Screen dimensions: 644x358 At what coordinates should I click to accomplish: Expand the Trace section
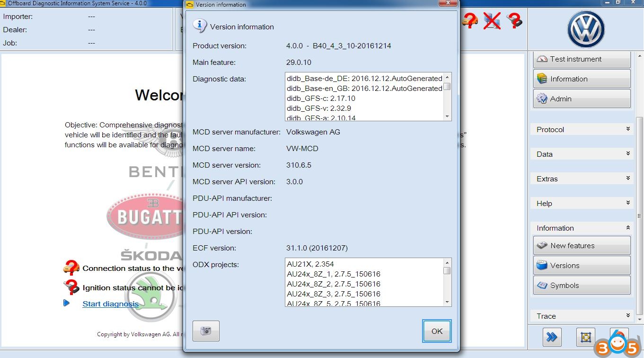click(582, 316)
